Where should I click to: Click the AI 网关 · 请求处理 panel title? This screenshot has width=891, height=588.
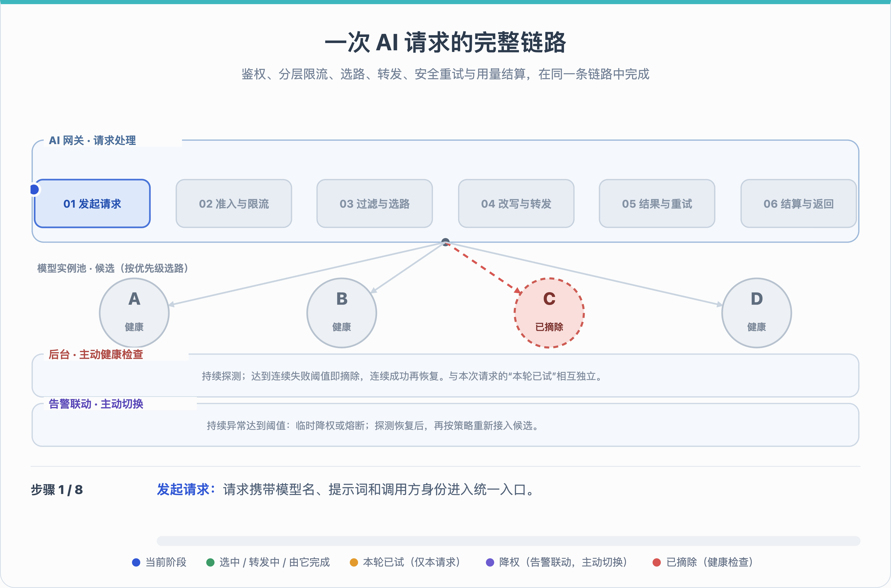tap(92, 140)
